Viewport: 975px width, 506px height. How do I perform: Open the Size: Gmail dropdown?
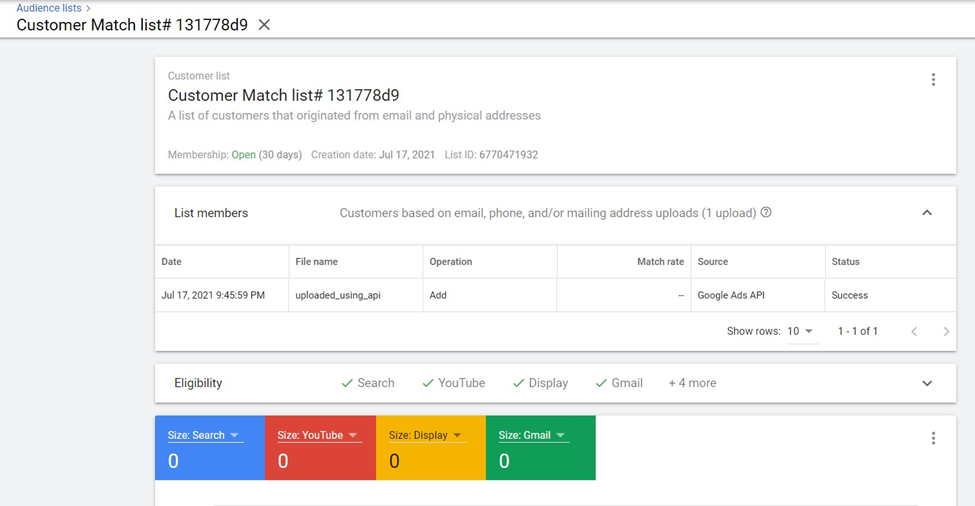click(x=533, y=436)
